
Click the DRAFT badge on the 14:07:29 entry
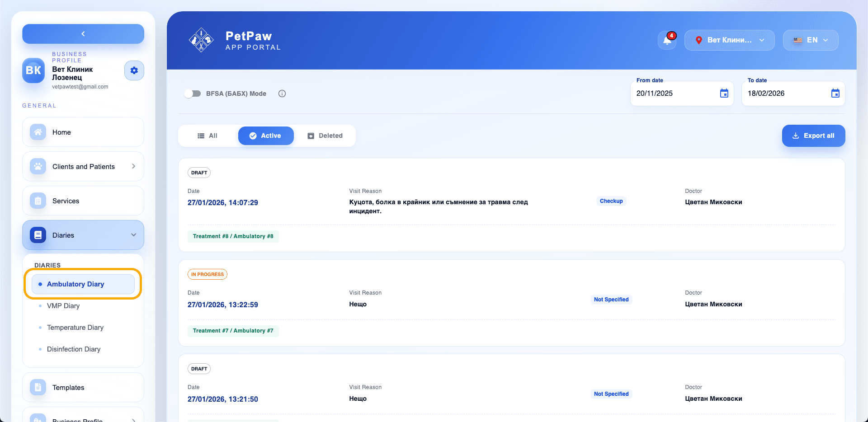click(199, 173)
